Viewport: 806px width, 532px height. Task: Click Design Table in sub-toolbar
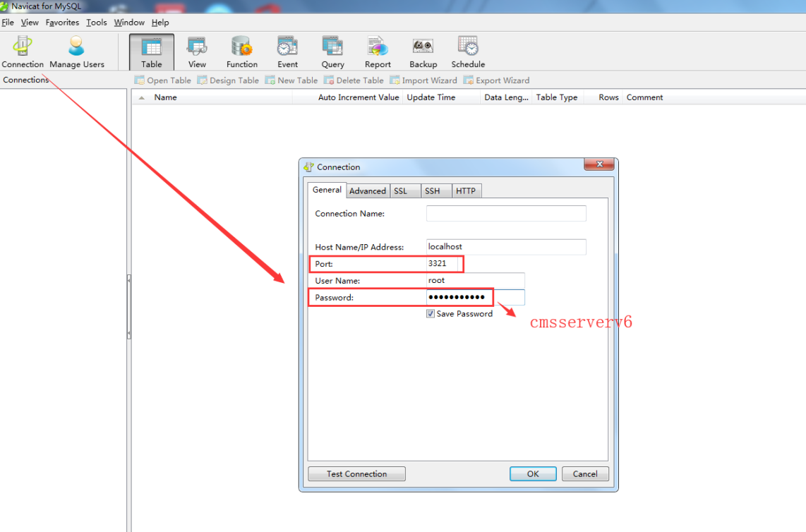click(228, 80)
